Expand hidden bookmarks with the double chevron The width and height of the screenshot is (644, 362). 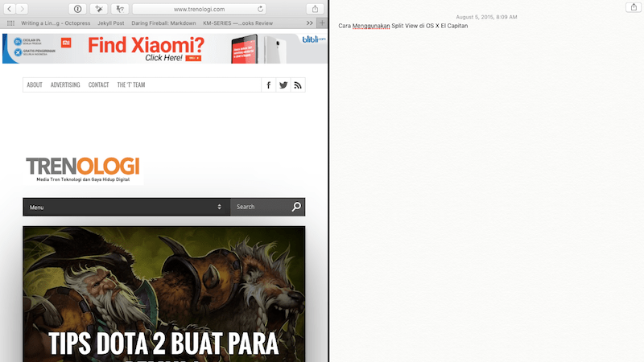310,23
